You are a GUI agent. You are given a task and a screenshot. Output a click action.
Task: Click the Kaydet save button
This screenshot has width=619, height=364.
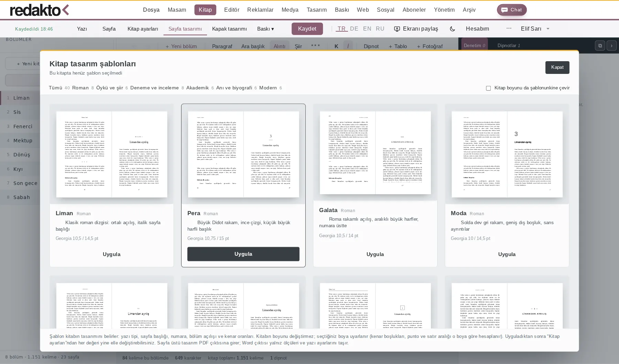[x=307, y=29]
